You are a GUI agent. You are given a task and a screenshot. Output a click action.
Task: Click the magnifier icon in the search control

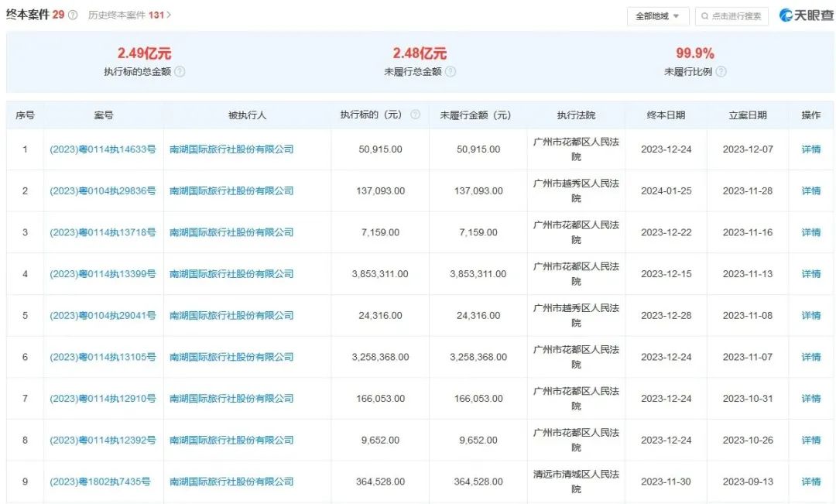(x=704, y=15)
